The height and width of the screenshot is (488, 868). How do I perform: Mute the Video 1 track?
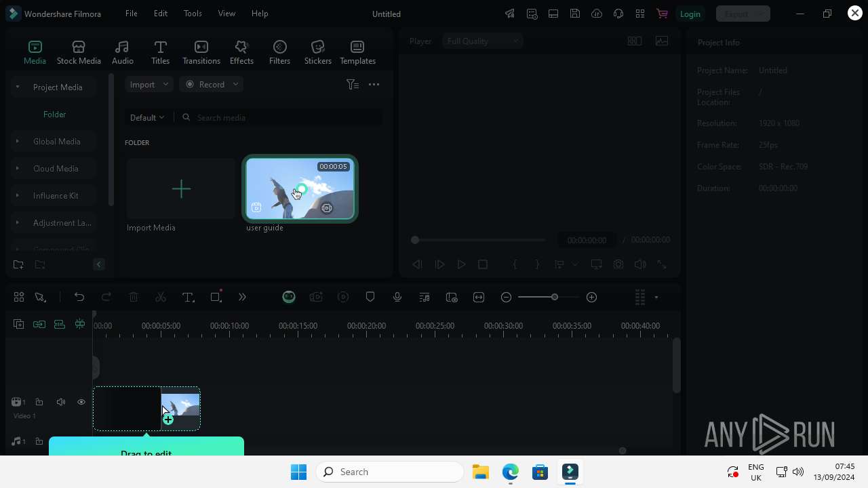60,402
